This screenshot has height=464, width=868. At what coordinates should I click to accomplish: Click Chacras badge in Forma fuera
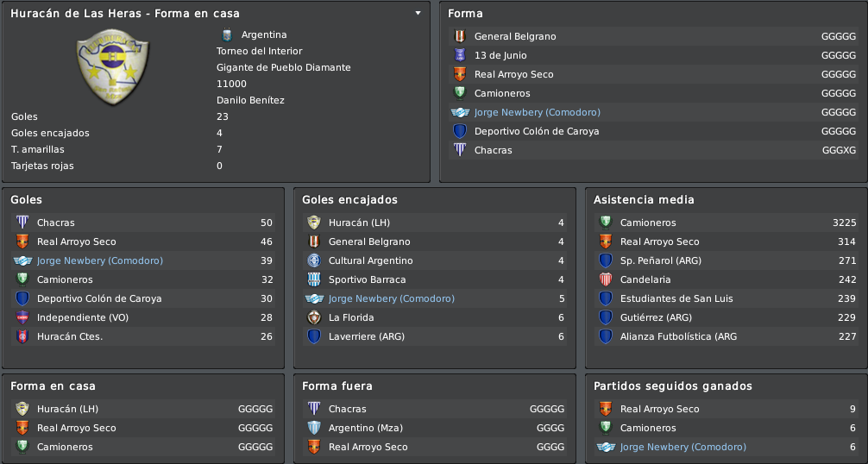tap(314, 409)
